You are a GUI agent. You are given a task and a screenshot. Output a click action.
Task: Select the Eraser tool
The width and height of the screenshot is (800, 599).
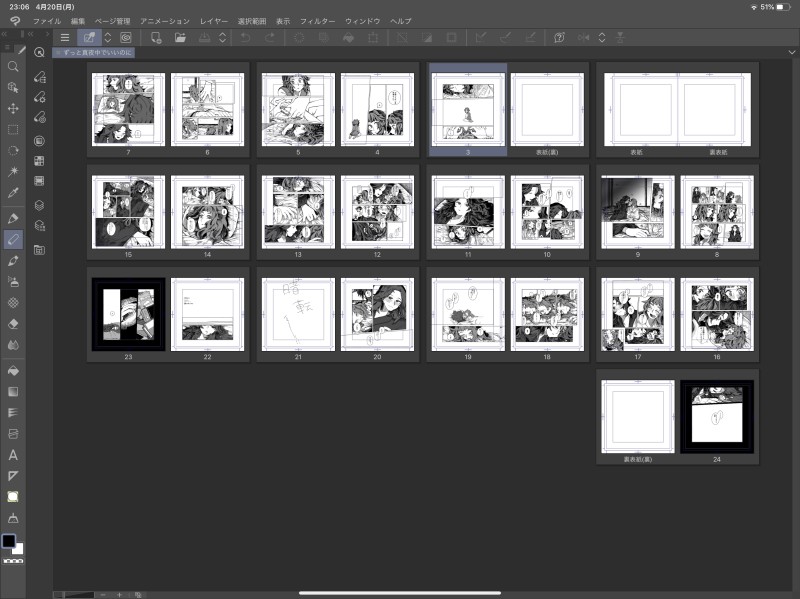coord(13,324)
